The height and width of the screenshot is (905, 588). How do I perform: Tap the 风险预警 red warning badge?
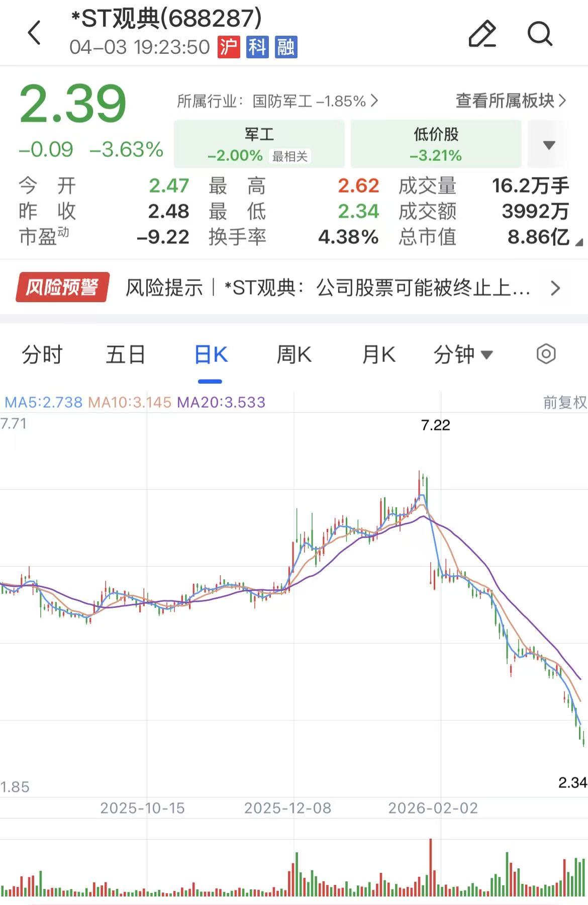click(x=62, y=288)
